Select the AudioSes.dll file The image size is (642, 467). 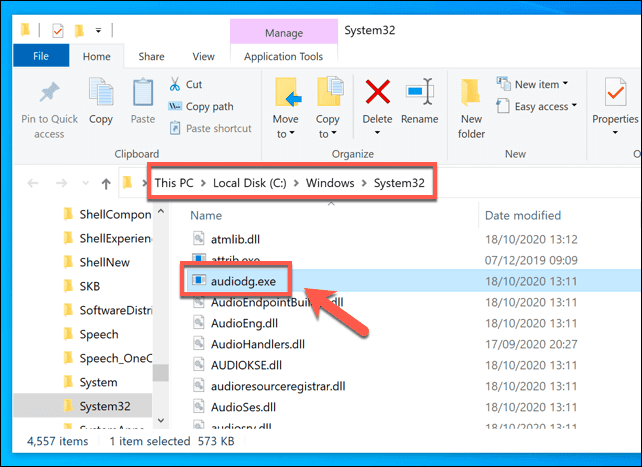pyautogui.click(x=243, y=407)
